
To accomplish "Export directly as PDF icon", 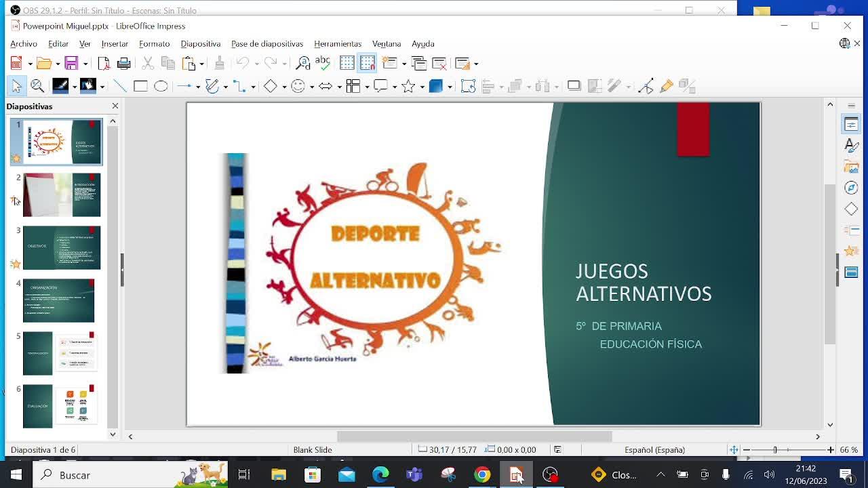I will pos(104,63).
